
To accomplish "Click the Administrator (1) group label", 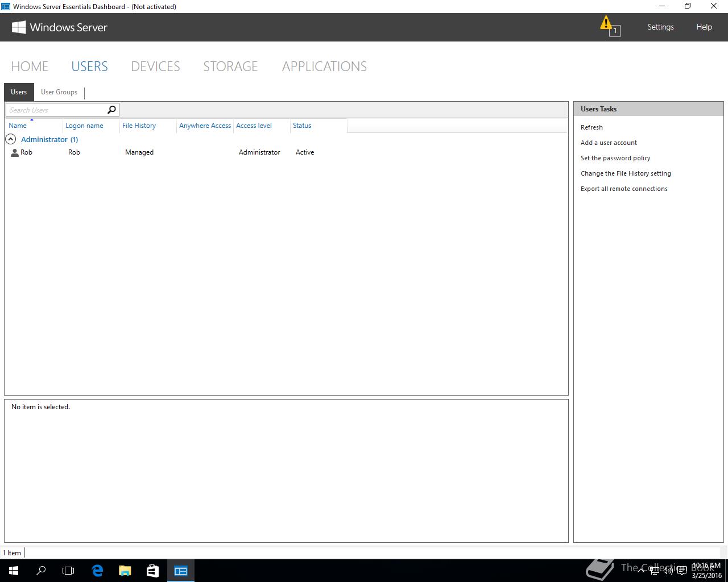I will coord(49,139).
